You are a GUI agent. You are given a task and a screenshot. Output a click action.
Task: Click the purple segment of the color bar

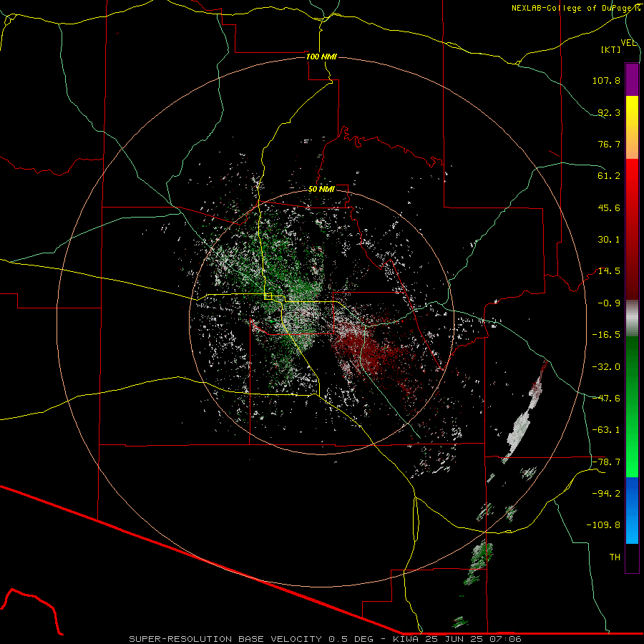coord(632,79)
